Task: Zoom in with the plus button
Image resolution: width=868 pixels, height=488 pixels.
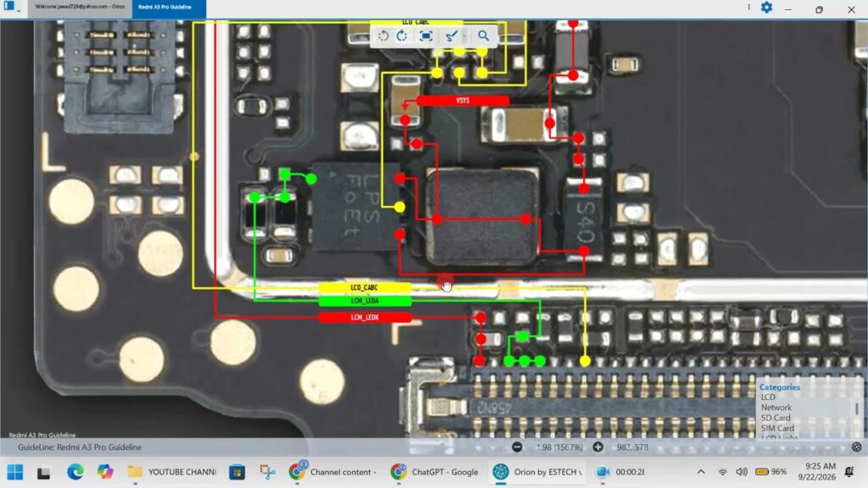Action: coord(598,447)
